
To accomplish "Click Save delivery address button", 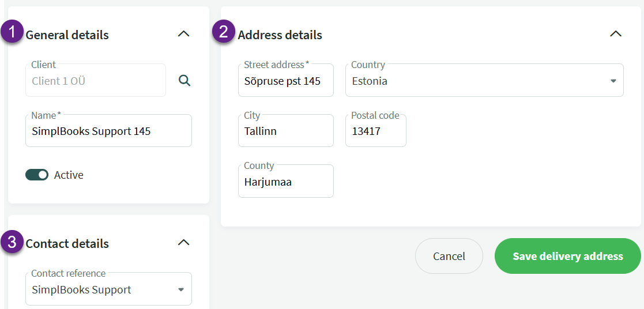I will point(567,256).
